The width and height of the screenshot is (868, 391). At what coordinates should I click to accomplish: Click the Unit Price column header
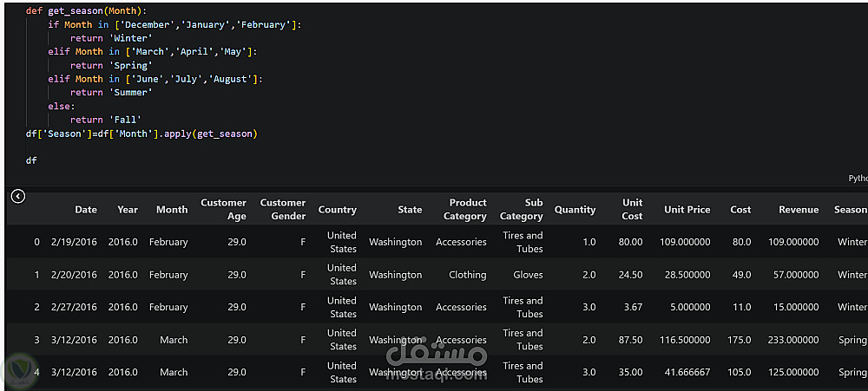click(687, 210)
